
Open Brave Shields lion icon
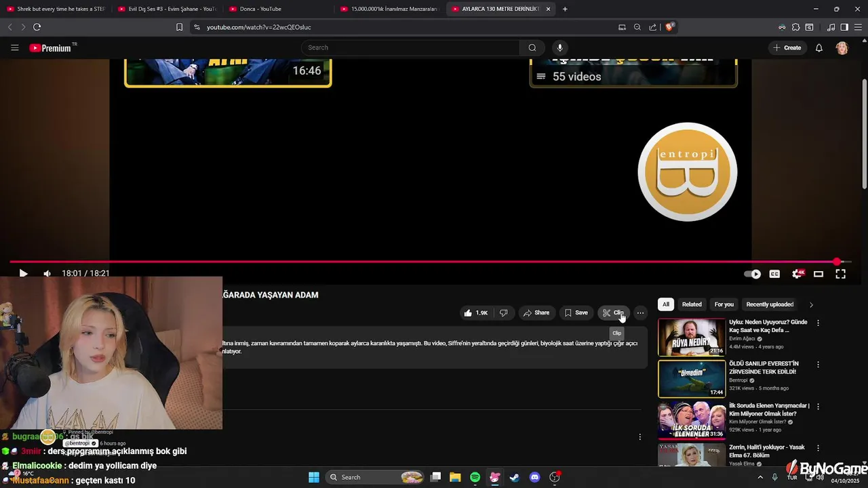pos(669,27)
